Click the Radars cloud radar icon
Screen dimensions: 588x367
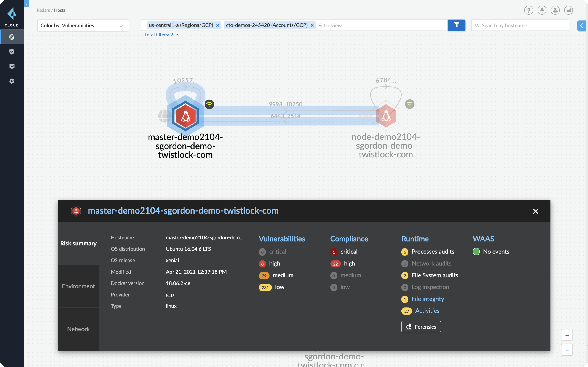(x=12, y=37)
